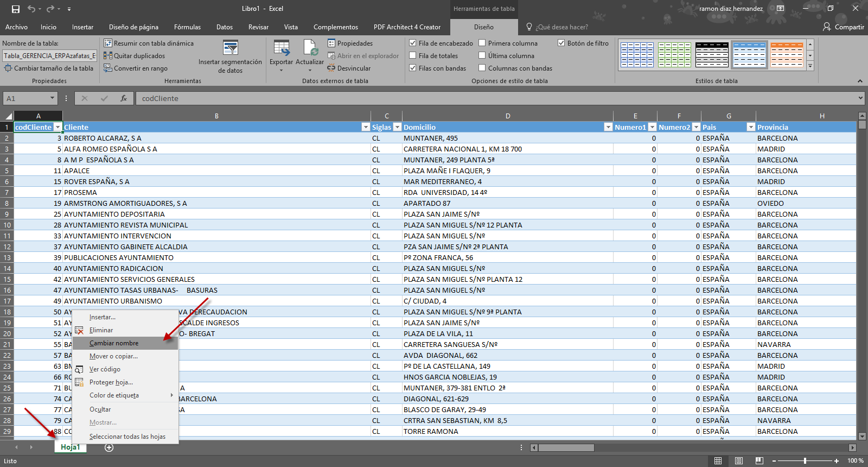Click Insertar segmentación de datos
Viewport: 868px width, 467px height.
click(x=230, y=56)
